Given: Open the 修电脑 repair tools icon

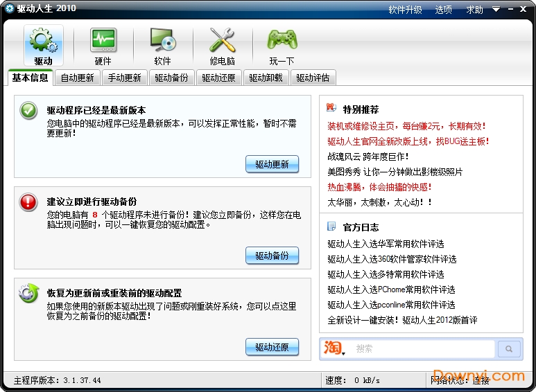Looking at the screenshot, I should [x=222, y=42].
